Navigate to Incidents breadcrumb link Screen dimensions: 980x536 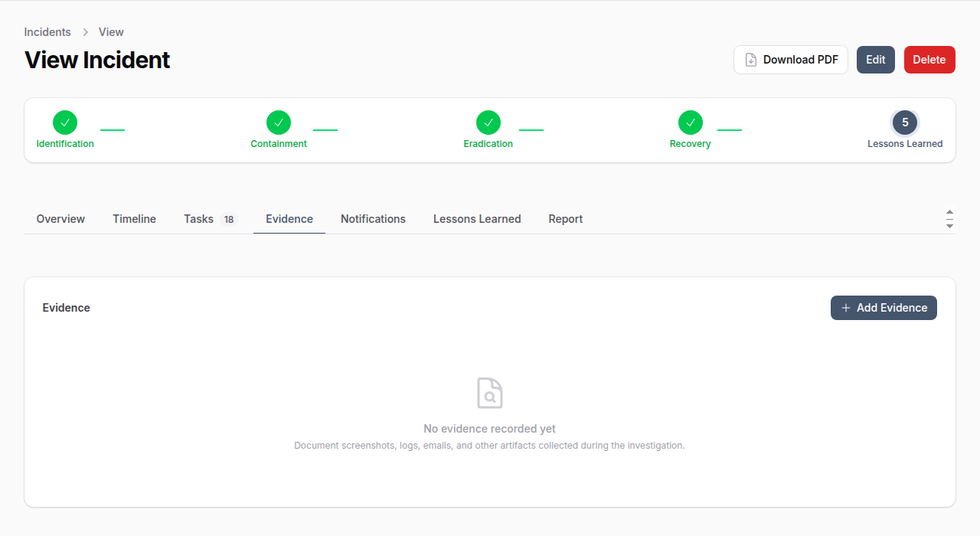click(x=47, y=32)
